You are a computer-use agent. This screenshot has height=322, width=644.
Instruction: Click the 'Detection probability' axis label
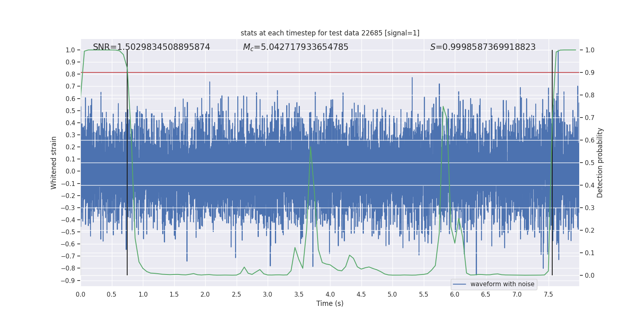pyautogui.click(x=600, y=163)
